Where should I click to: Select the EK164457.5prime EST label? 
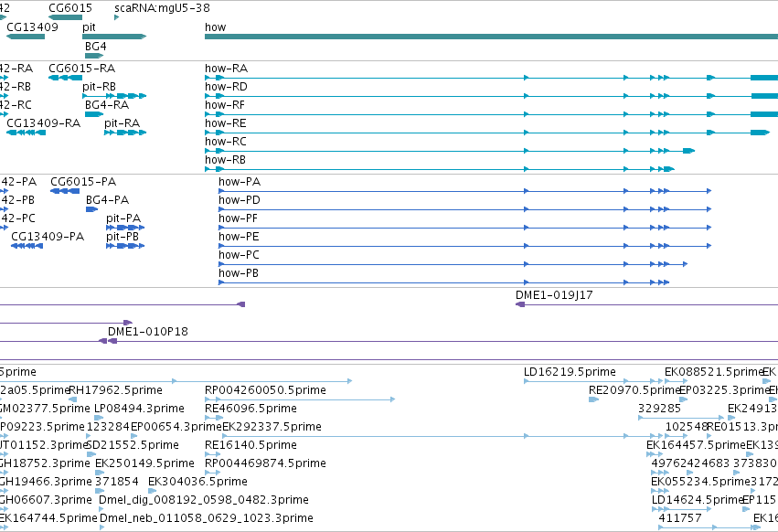(696, 445)
